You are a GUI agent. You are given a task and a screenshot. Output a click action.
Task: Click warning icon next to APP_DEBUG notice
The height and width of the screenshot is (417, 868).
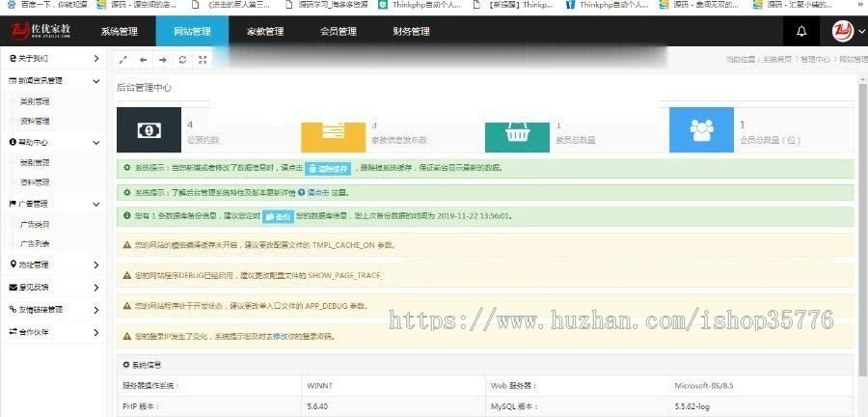click(x=126, y=305)
